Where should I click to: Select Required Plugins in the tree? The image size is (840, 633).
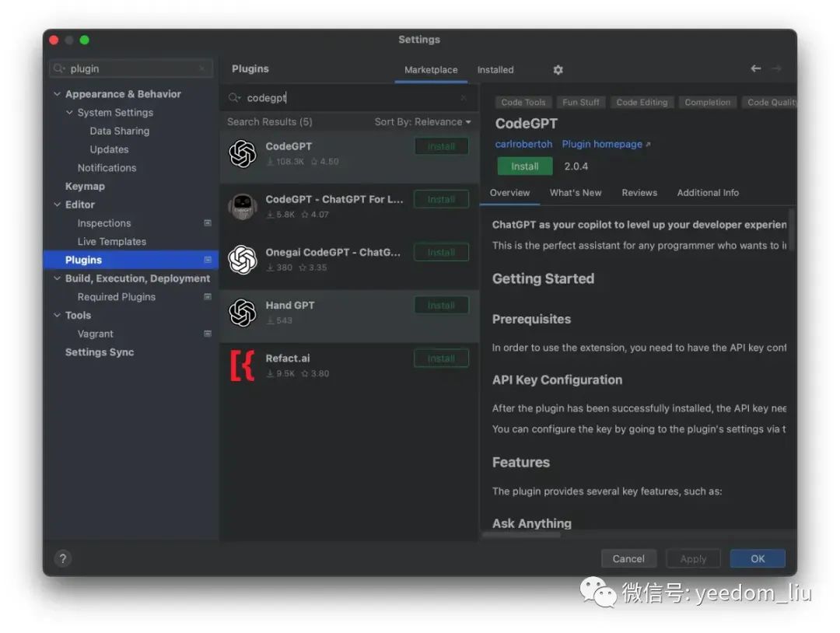pos(116,297)
